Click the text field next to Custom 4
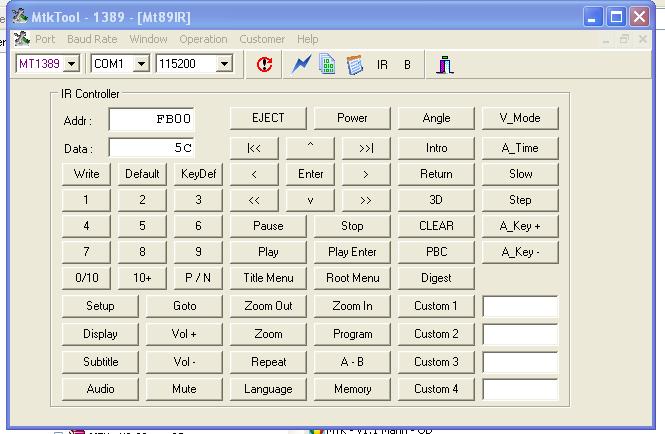 pyautogui.click(x=520, y=389)
